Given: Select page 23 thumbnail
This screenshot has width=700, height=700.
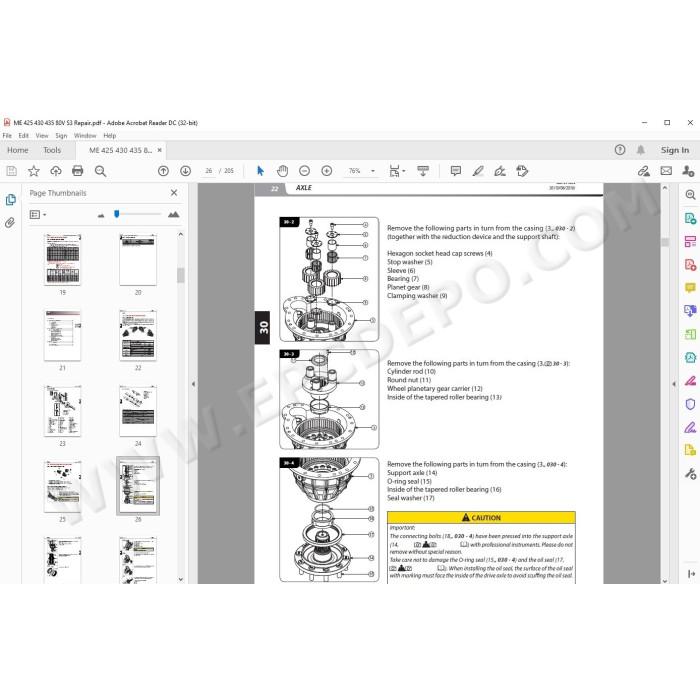Looking at the screenshot, I should tap(62, 411).
